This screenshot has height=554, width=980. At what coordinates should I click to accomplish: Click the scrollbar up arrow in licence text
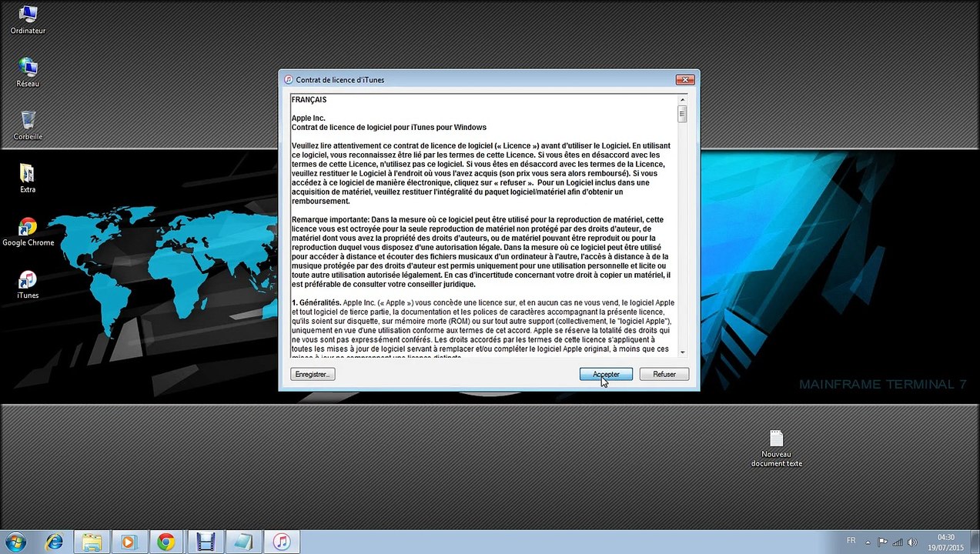click(x=682, y=100)
